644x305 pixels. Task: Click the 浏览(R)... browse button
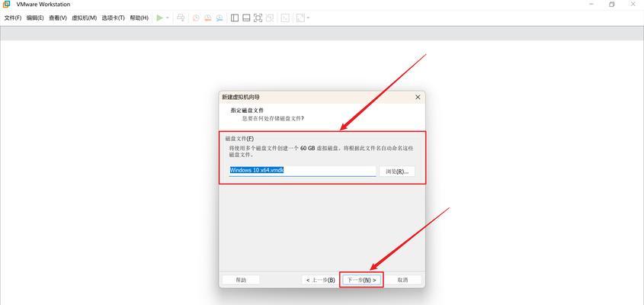point(397,172)
